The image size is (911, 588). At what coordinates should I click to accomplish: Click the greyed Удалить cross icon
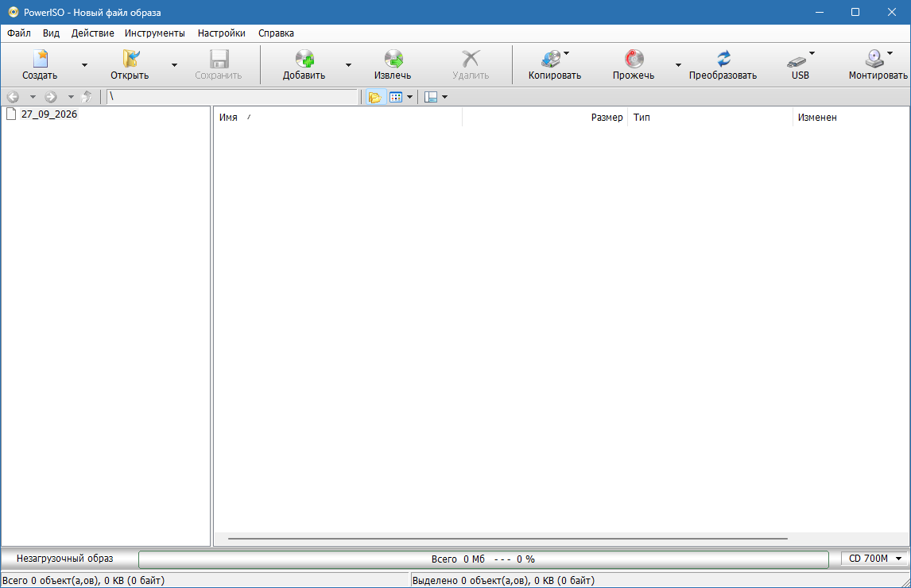point(471,59)
